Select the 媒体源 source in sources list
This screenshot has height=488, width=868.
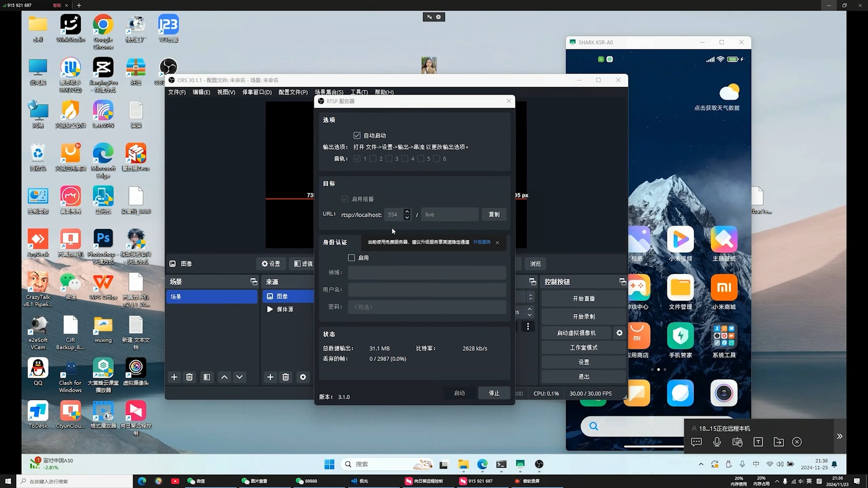tap(288, 309)
